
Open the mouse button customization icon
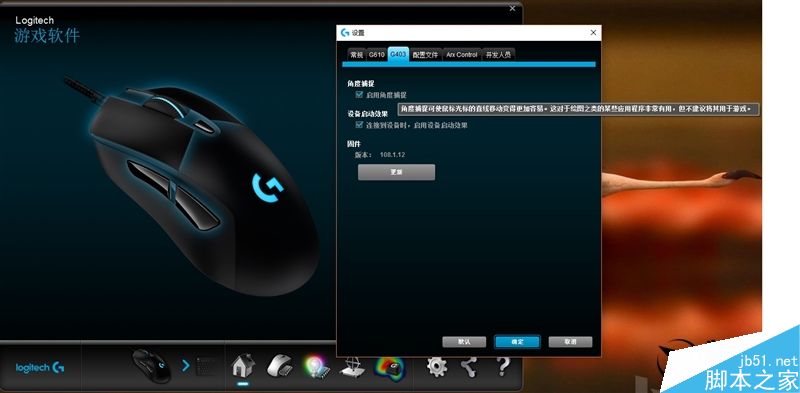pos(280,366)
